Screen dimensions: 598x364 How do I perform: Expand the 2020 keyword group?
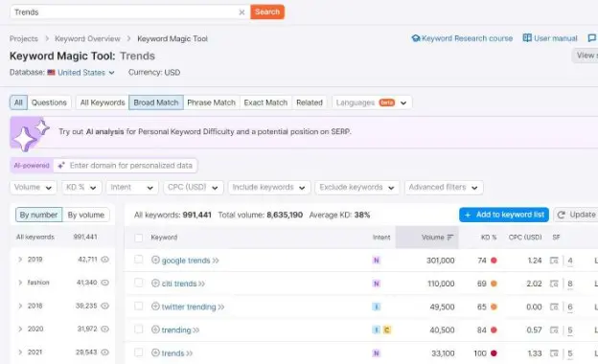20,329
